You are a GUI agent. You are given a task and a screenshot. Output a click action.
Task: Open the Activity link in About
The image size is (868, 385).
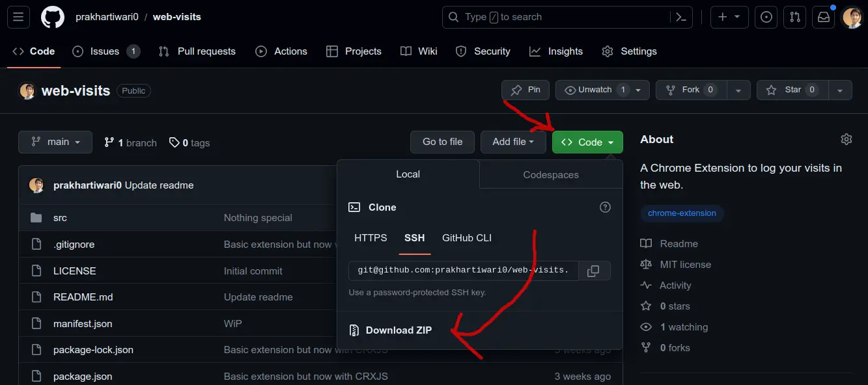click(x=666, y=285)
